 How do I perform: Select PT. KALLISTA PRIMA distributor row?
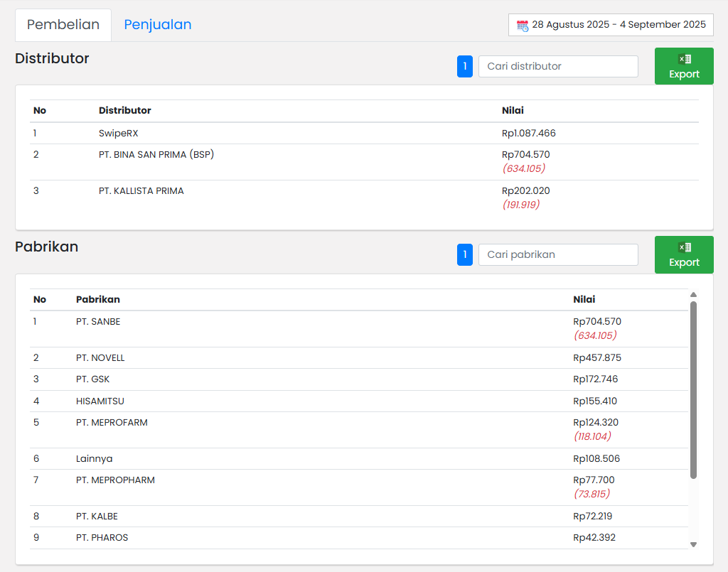[x=141, y=191]
